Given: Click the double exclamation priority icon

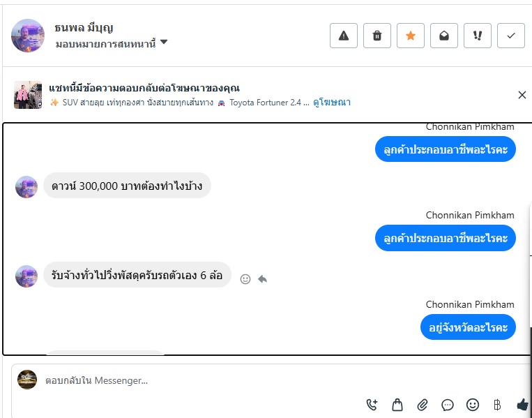Looking at the screenshot, I should click(478, 36).
